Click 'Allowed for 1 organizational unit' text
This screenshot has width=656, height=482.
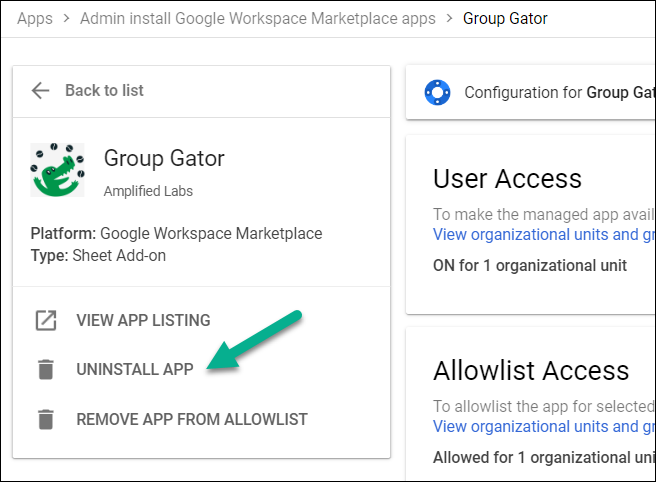point(544,458)
